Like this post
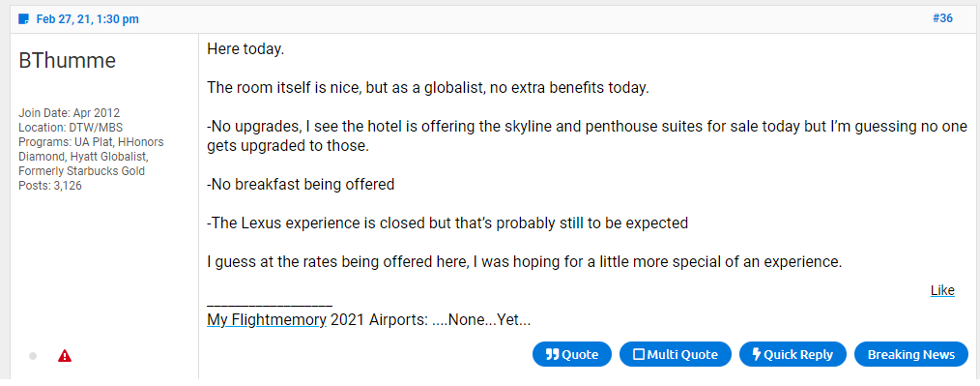This screenshot has height=386, width=980. (942, 290)
